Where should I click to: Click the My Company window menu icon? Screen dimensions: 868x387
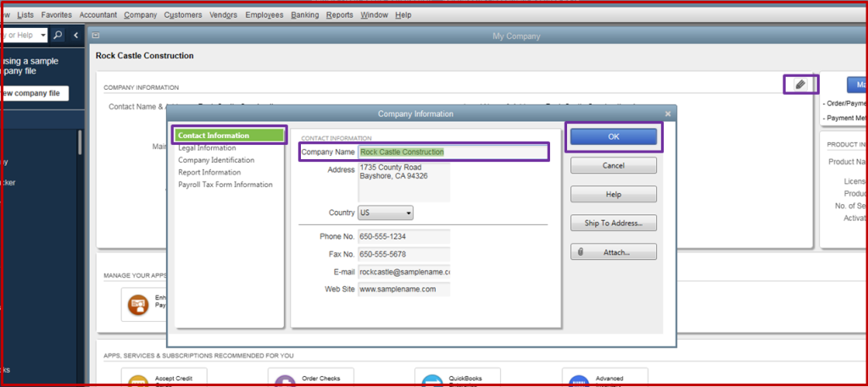pos(96,36)
